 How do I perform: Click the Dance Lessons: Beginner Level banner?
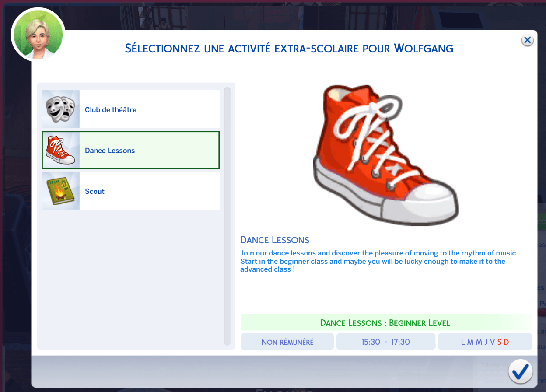[x=385, y=323]
